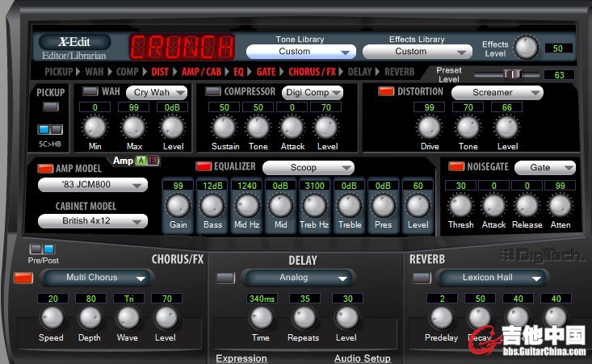Click the Mid Hz knob
This screenshot has width=592, height=364.
coord(246,206)
